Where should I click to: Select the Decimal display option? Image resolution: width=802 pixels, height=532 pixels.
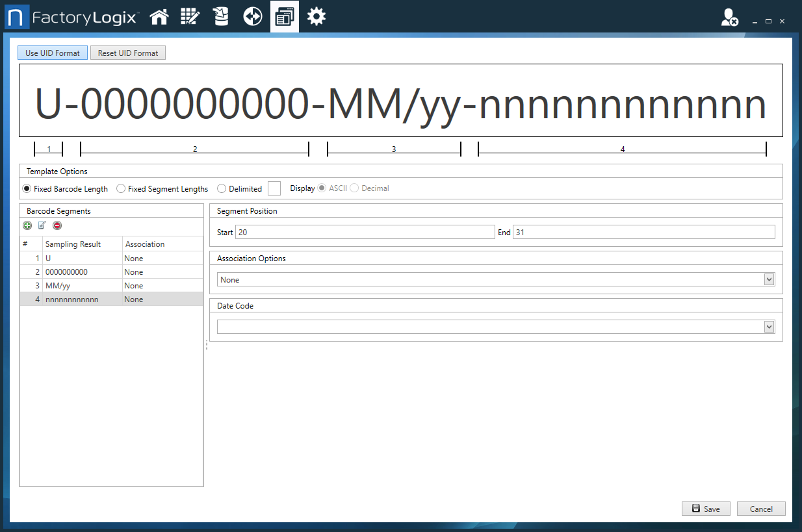pos(354,188)
